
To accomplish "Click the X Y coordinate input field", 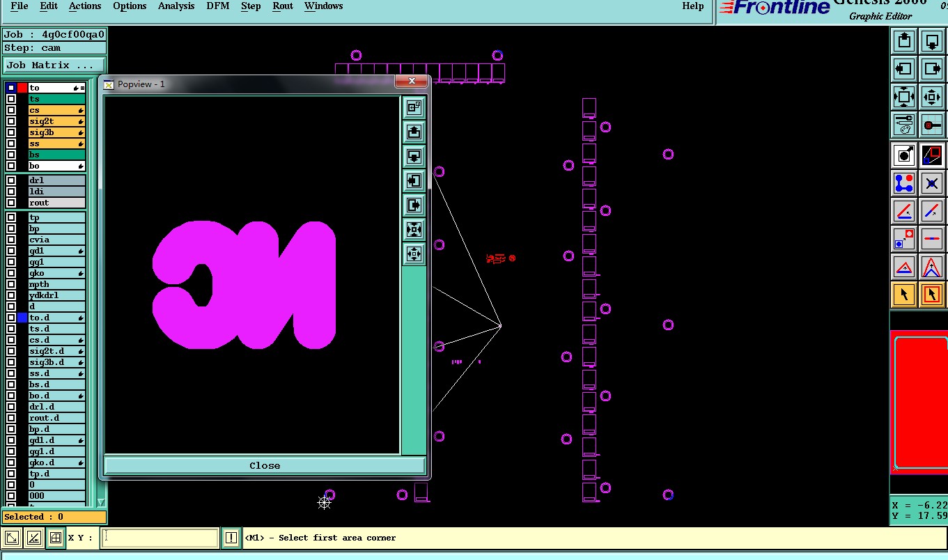I will pyautogui.click(x=160, y=538).
